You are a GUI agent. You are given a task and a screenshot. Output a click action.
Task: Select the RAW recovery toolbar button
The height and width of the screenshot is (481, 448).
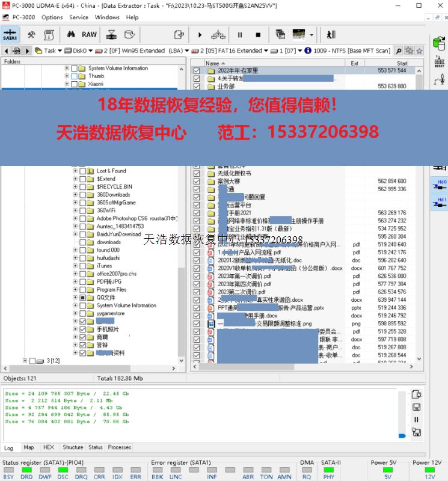click(x=89, y=35)
